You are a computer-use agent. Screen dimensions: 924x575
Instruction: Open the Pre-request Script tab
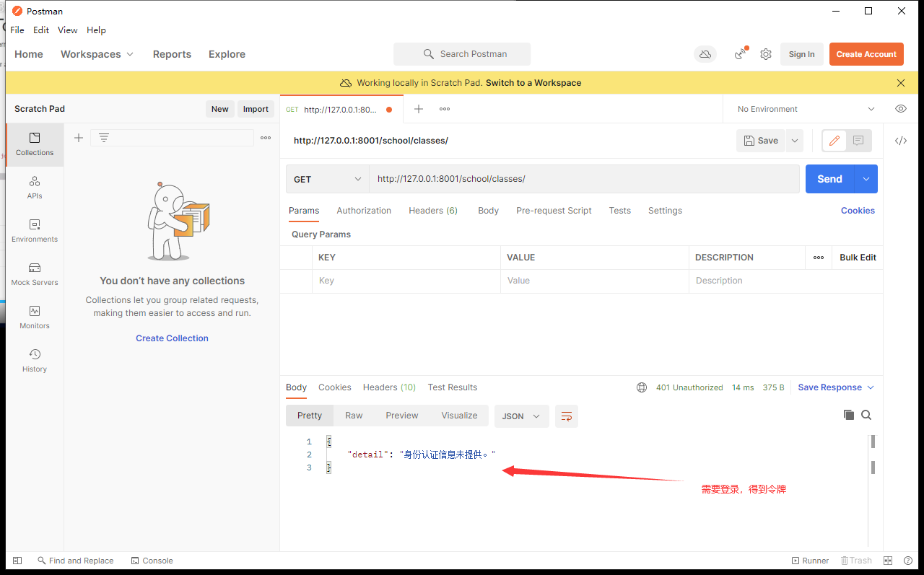(554, 211)
